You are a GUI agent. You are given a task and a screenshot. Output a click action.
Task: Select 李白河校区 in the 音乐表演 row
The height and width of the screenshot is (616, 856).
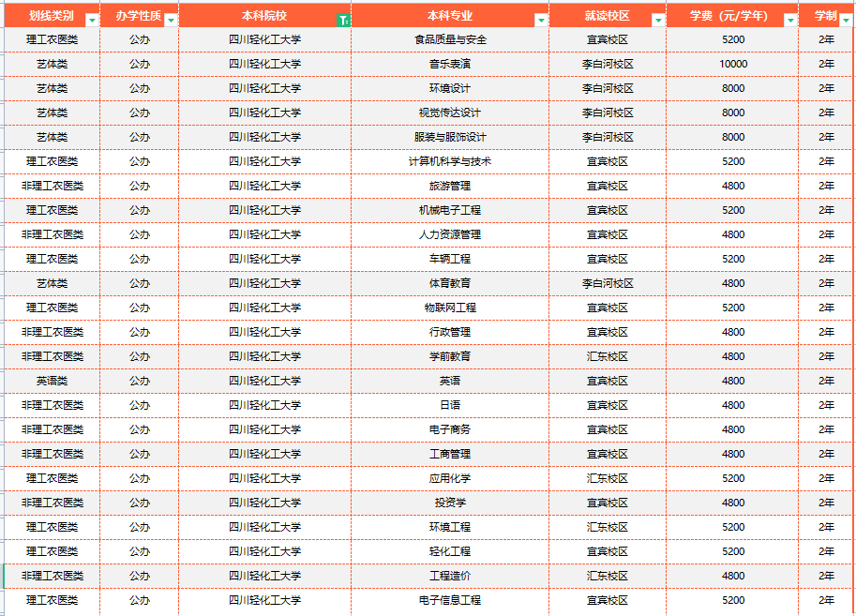[x=608, y=64]
